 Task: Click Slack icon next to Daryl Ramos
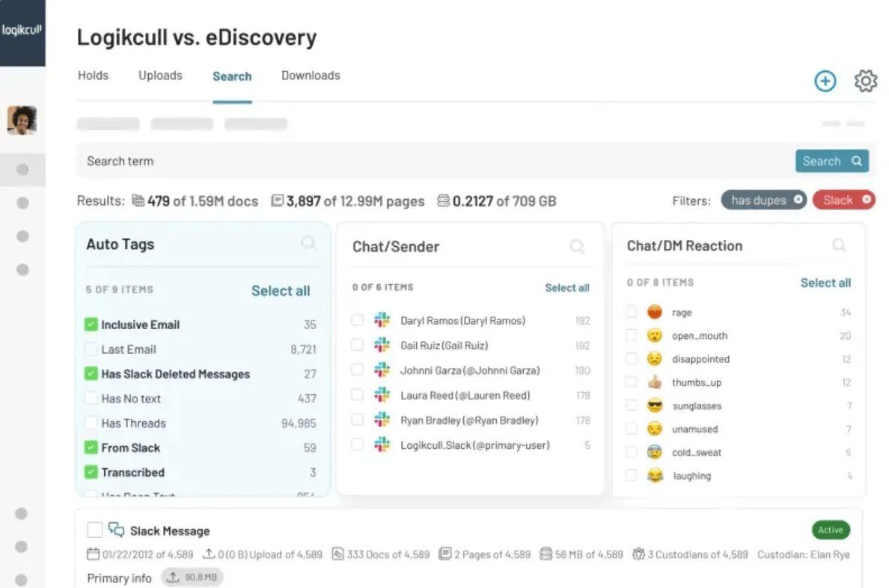point(382,319)
